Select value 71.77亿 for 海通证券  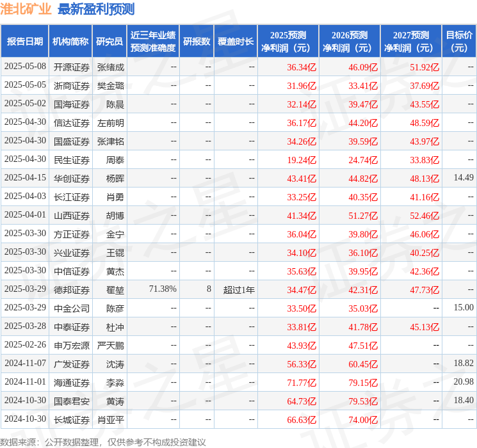pos(302,382)
